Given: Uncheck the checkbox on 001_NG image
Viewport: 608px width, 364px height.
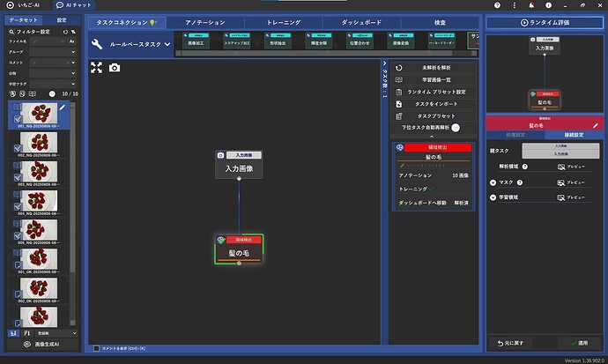Looking at the screenshot, I should 17,119.
